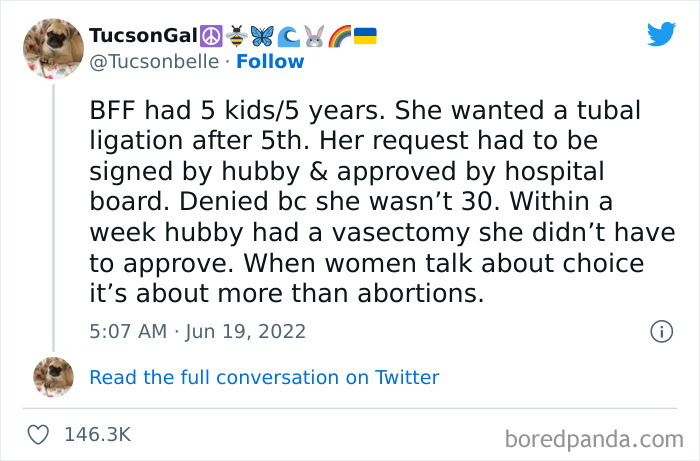Image resolution: width=700 pixels, height=461 pixels.
Task: Open the 5:07 AM Jun 19, 2022 timestamp
Action: (197, 331)
